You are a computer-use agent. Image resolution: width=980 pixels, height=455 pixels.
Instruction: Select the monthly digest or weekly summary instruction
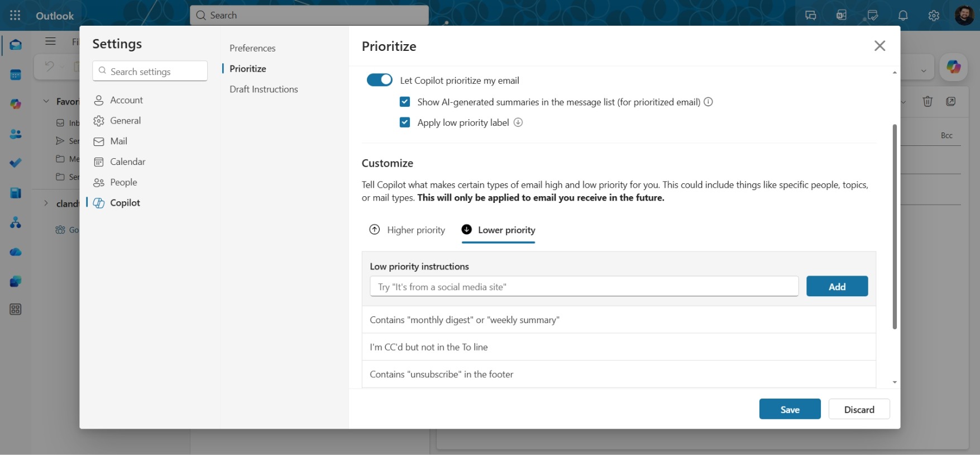(619, 320)
